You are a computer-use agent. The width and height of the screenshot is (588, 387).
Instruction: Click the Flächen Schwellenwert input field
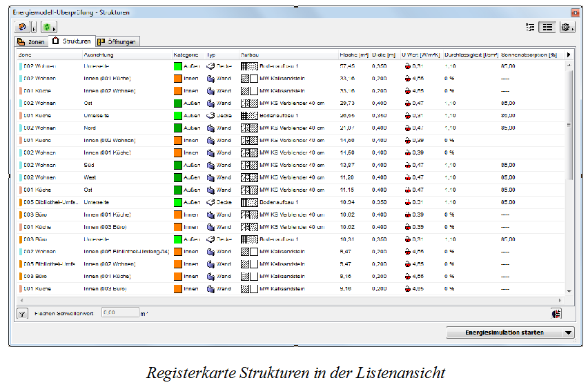pos(120,312)
